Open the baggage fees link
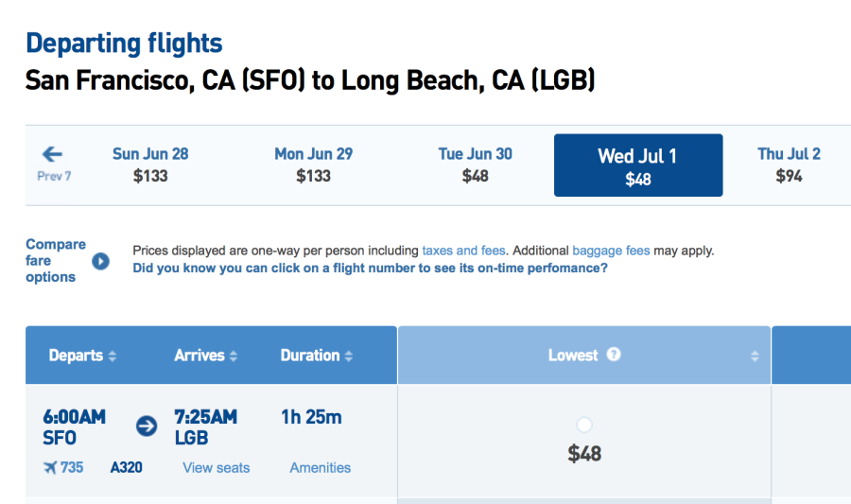Image resolution: width=851 pixels, height=504 pixels. (x=611, y=251)
